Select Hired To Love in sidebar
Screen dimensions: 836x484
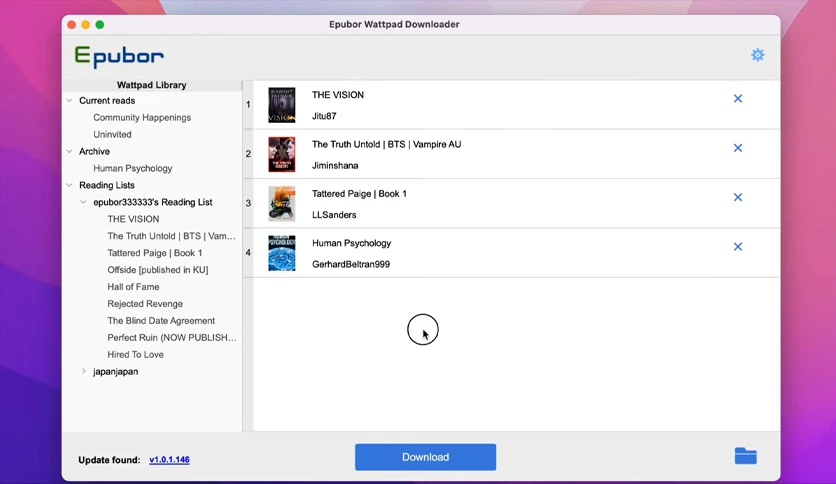coord(135,354)
